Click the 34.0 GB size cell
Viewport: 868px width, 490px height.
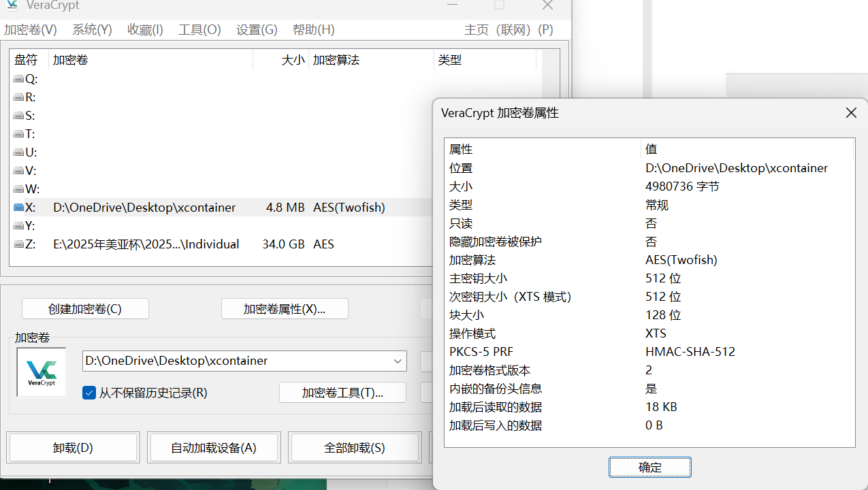pos(283,244)
